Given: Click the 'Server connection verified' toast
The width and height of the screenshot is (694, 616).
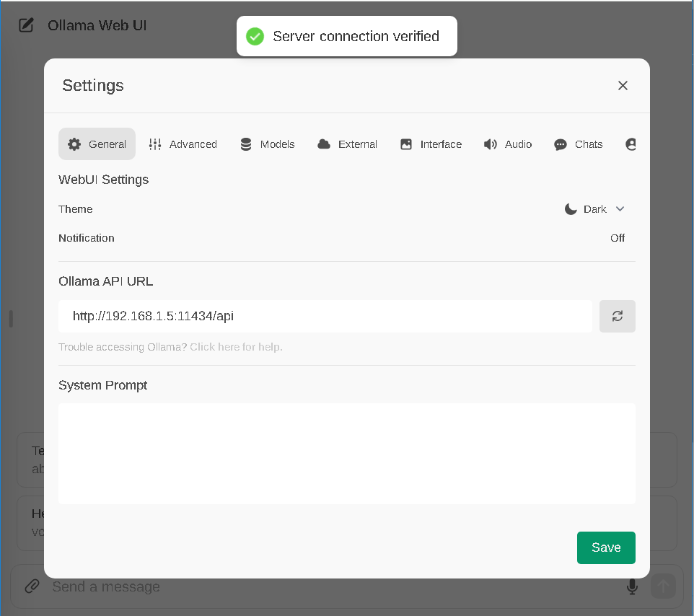Looking at the screenshot, I should point(346,36).
